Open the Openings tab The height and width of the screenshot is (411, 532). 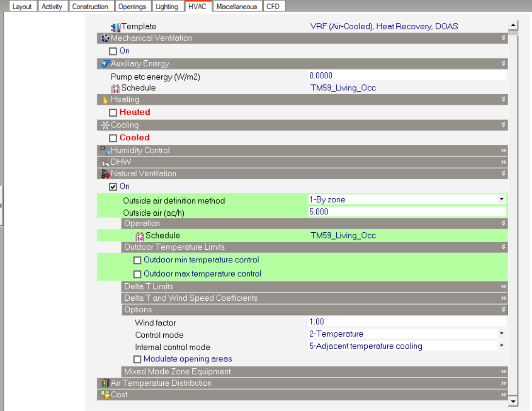click(x=132, y=6)
